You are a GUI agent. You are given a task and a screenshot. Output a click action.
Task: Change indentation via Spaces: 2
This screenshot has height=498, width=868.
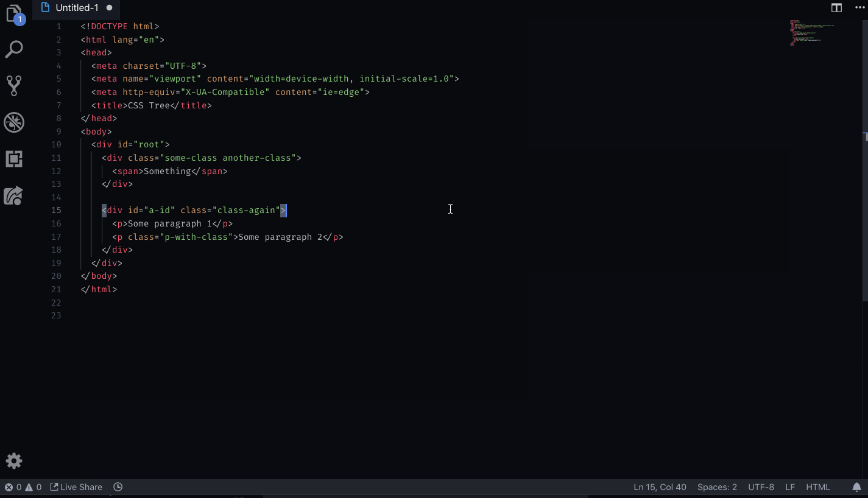point(717,487)
